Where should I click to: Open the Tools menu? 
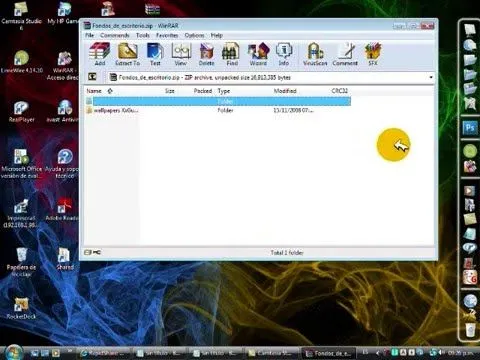[x=143, y=35]
